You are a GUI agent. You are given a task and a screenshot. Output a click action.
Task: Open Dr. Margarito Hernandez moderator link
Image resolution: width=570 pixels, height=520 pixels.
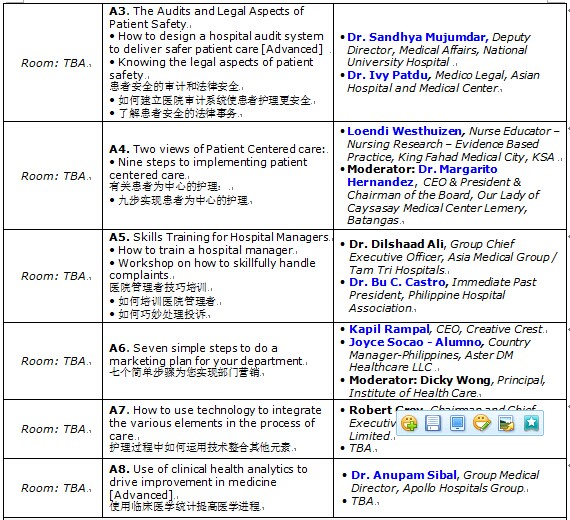(x=422, y=175)
